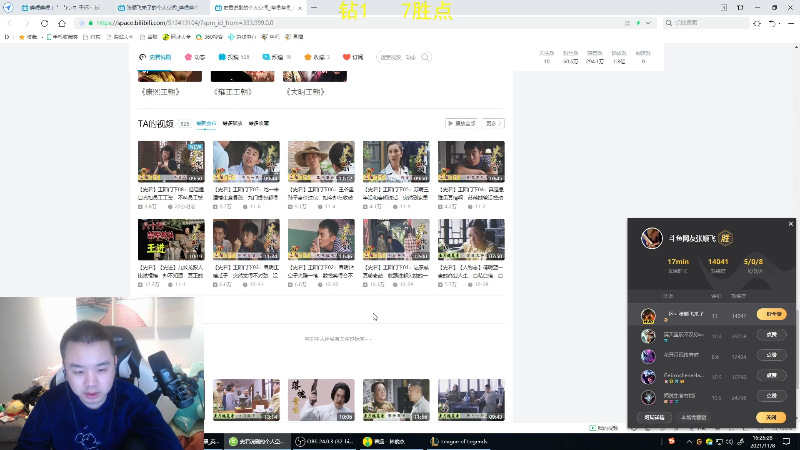Click the like button in fifth player row

[771, 396]
